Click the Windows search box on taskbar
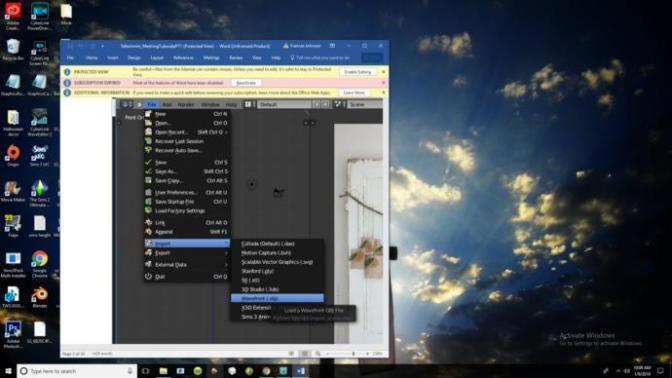The height and width of the screenshot is (378, 672). pyautogui.click(x=77, y=371)
